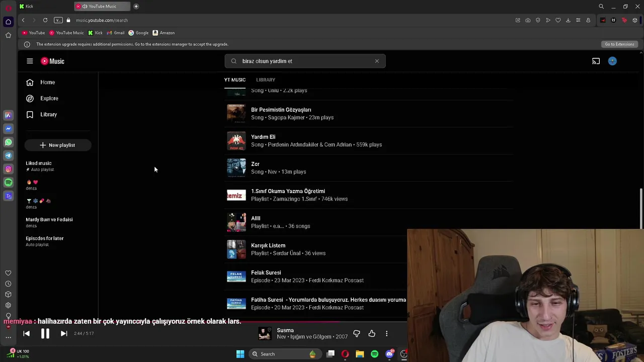Open the YouTube Music hamburger menu
This screenshot has width=644, height=362.
(x=30, y=61)
